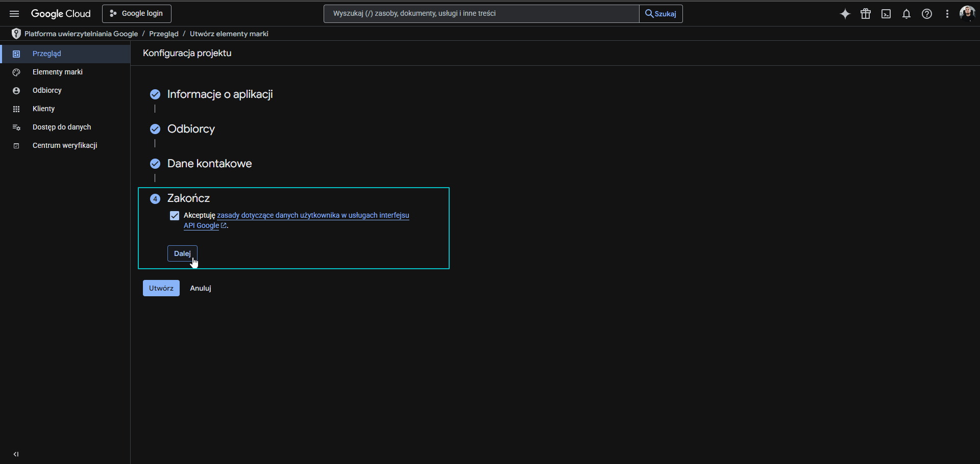The image size is (980, 464).
Task: Collapse the left sidebar panel
Action: [16, 454]
